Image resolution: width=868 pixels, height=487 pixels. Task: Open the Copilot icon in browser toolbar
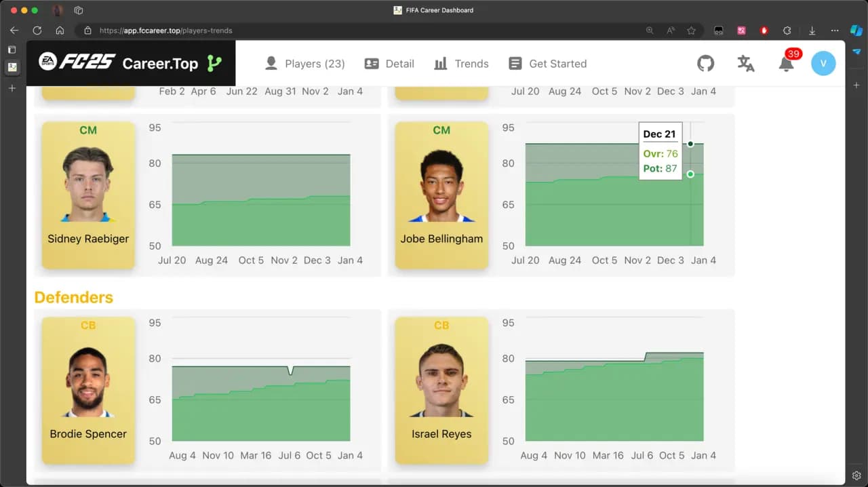tap(856, 31)
